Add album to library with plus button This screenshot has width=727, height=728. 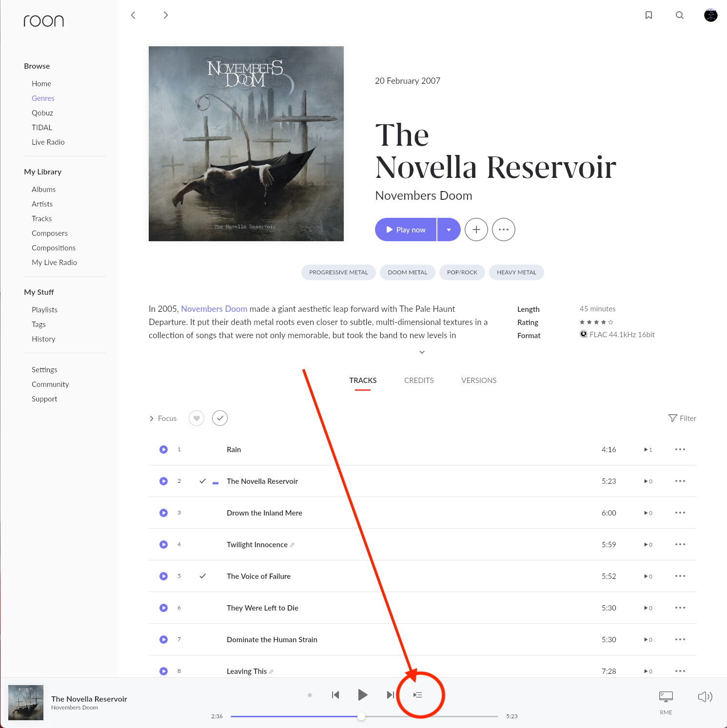pyautogui.click(x=476, y=230)
